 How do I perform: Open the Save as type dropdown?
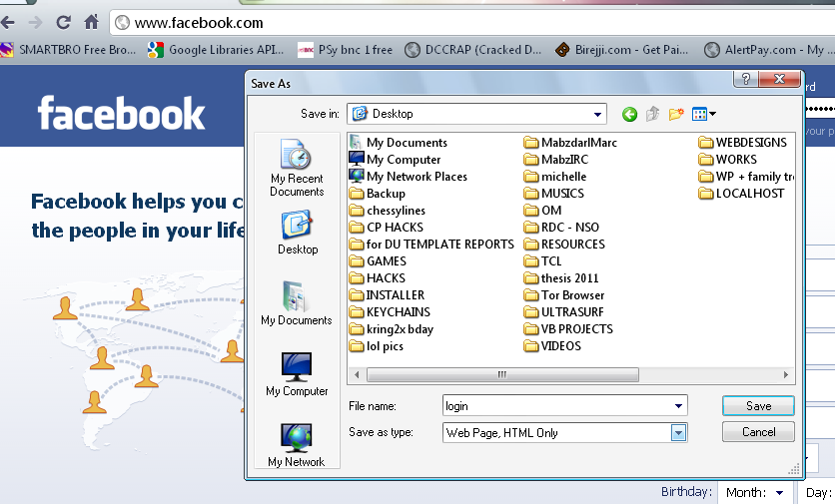678,433
